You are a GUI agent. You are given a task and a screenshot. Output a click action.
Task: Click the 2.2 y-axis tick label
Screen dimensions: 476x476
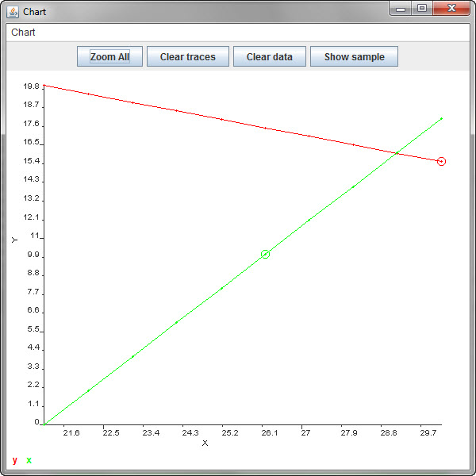pos(33,385)
